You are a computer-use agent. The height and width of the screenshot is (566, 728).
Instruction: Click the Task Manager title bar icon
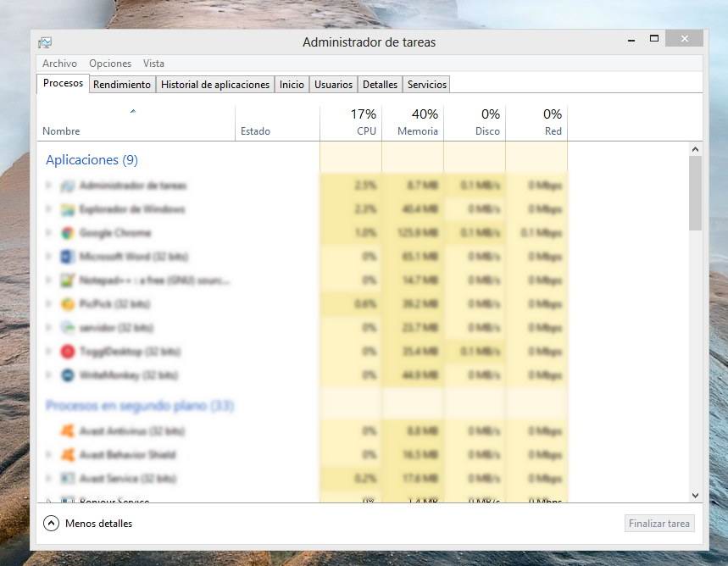[x=45, y=42]
